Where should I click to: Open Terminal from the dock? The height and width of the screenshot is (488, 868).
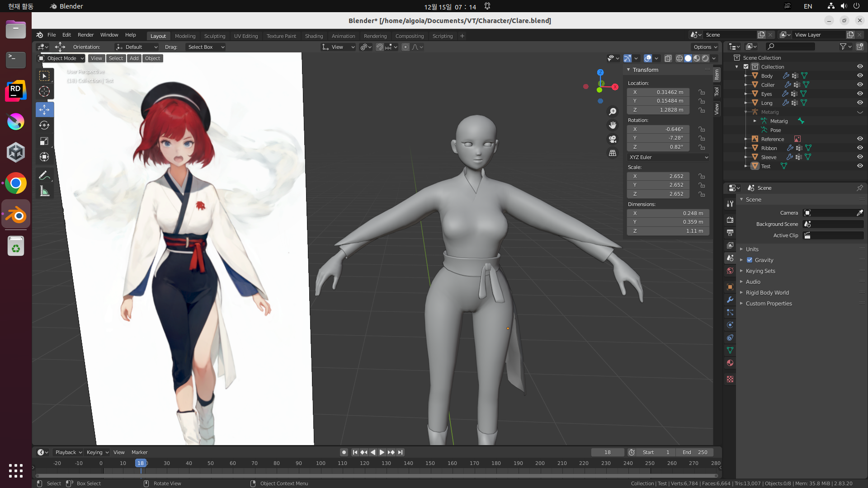point(16,59)
